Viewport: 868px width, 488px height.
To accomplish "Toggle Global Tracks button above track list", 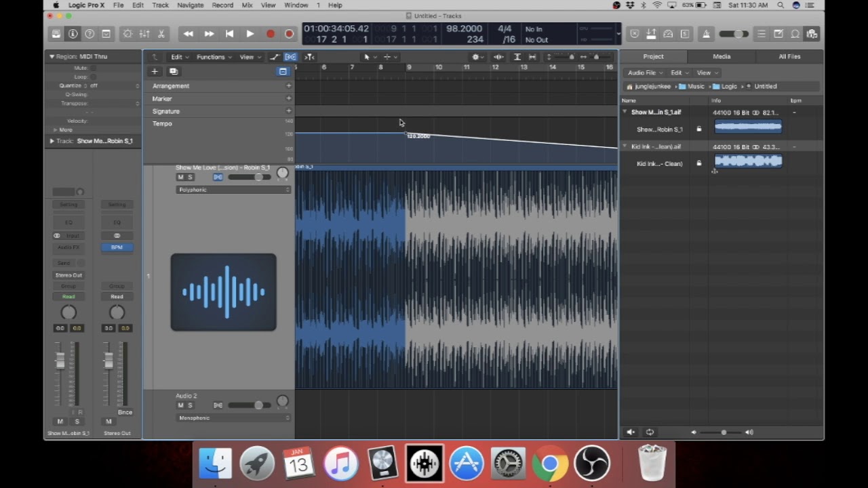I will pos(283,71).
